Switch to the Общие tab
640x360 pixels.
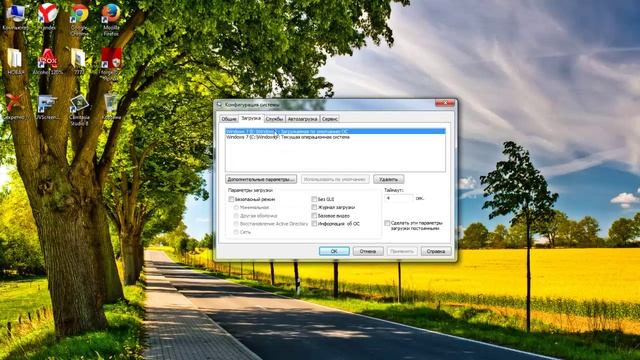[x=229, y=119]
